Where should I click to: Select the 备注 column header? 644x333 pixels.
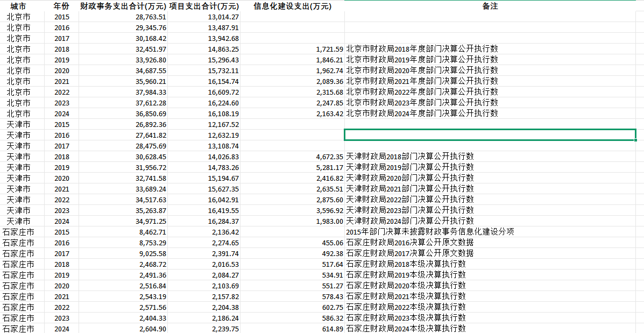click(490, 6)
